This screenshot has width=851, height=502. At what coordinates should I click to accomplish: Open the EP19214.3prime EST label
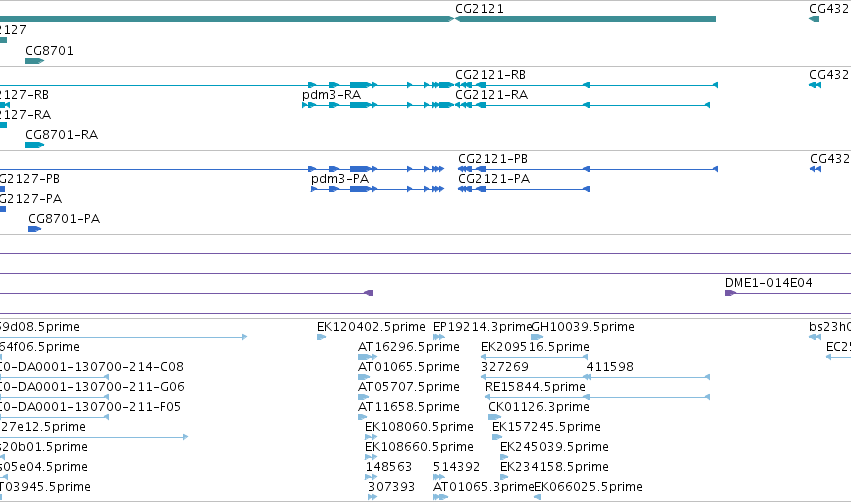coord(482,327)
